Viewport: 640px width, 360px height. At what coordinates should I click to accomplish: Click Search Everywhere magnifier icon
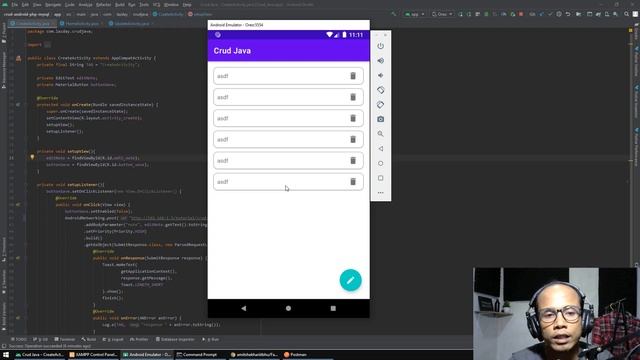pos(627,14)
